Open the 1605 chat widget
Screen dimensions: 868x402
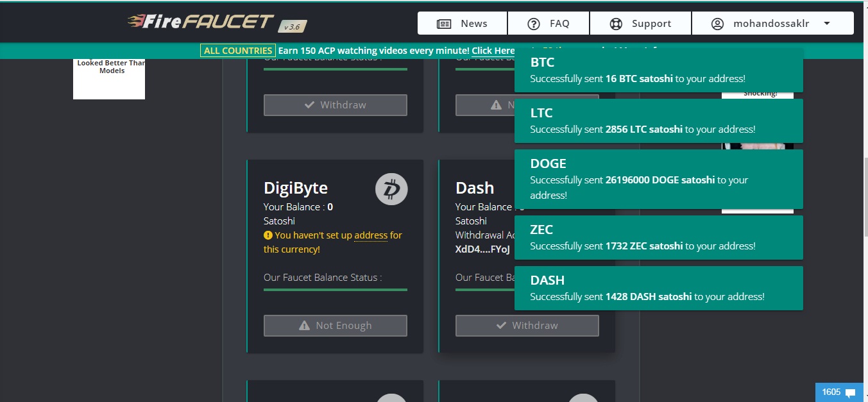(x=839, y=392)
